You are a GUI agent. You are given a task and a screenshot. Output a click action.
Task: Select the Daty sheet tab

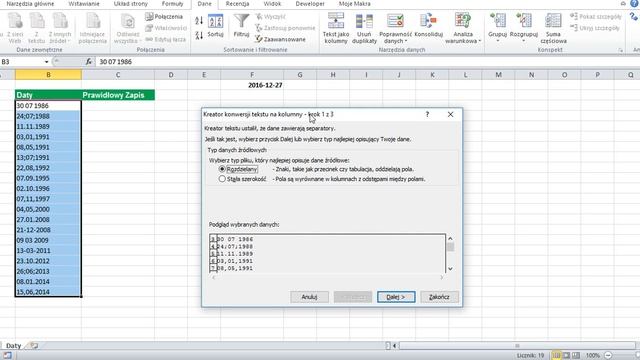tap(13, 345)
